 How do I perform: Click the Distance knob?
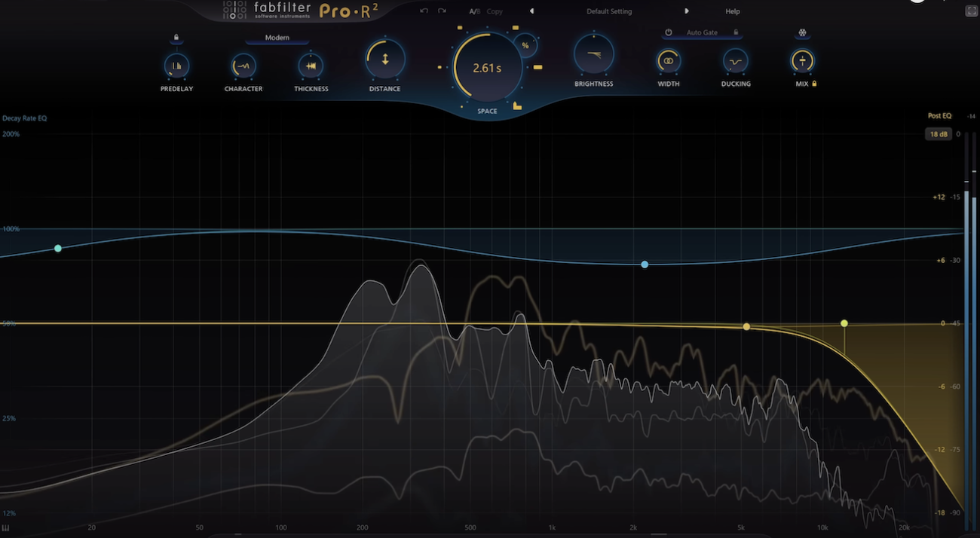385,59
